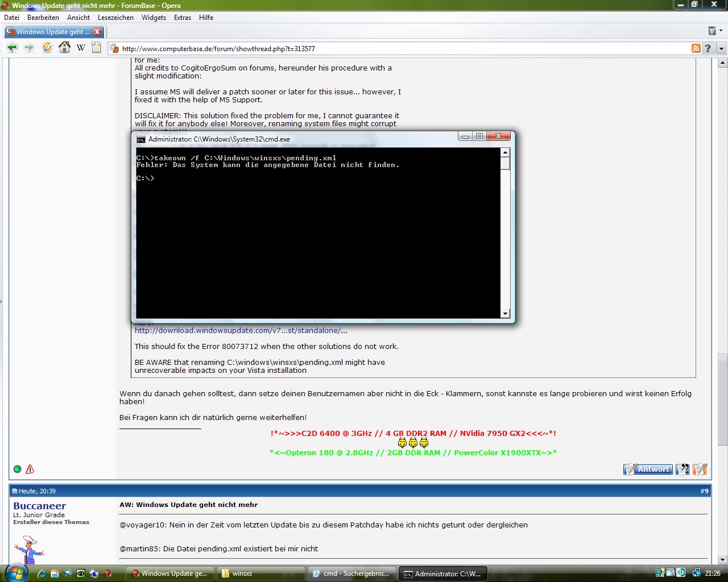
Task: Go back with the green back arrow
Action: (x=12, y=48)
